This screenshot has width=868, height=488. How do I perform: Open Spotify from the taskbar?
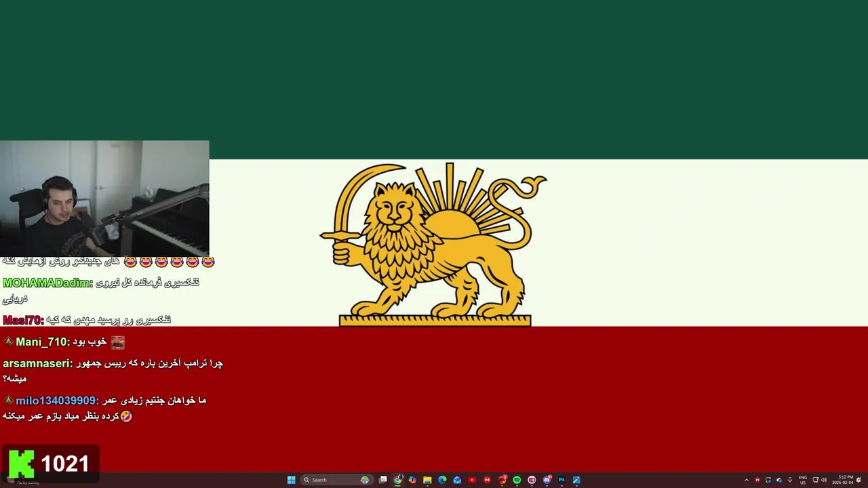517,480
